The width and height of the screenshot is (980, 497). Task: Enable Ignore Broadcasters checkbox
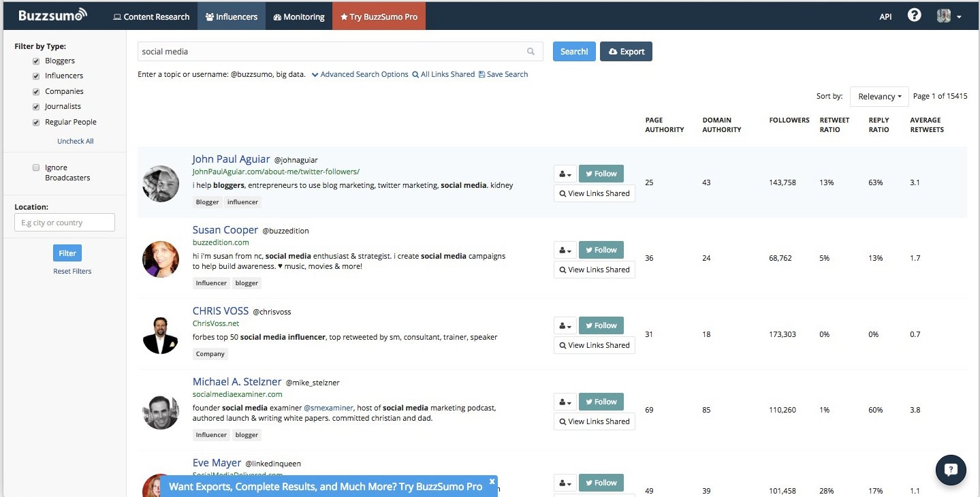[36, 167]
